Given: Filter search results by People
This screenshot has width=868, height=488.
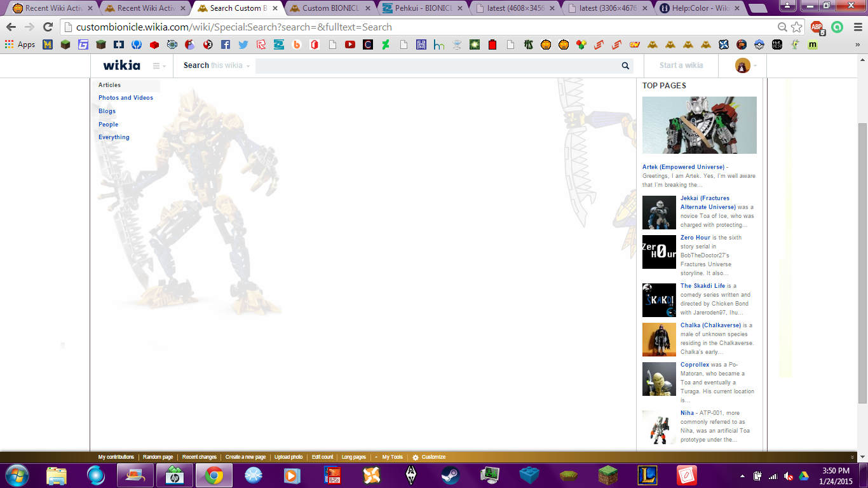Looking at the screenshot, I should click(109, 125).
